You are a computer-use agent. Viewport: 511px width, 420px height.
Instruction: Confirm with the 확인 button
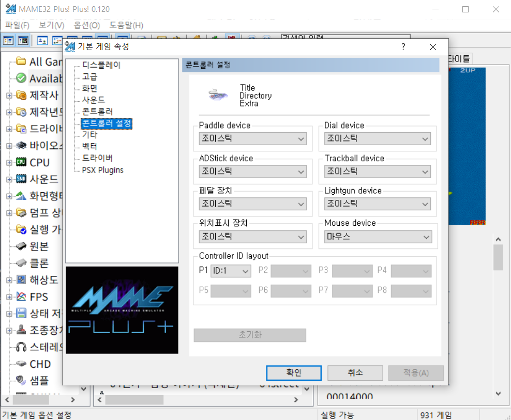pyautogui.click(x=294, y=373)
